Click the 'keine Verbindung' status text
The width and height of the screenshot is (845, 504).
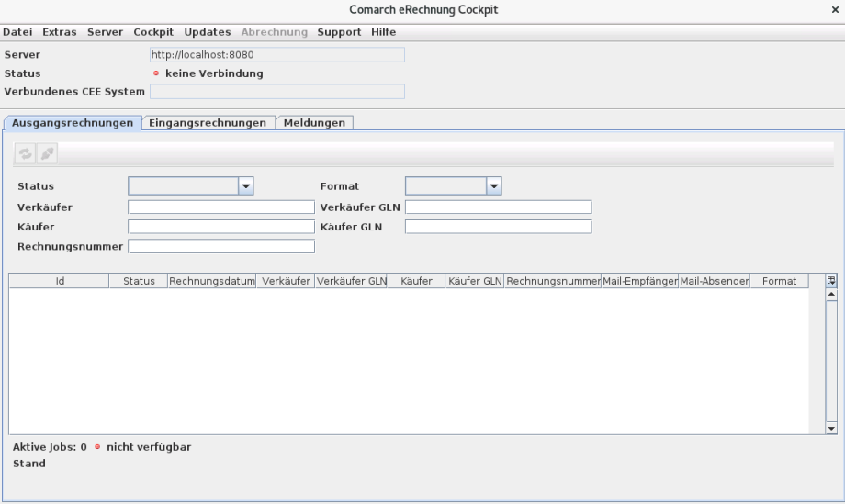215,73
